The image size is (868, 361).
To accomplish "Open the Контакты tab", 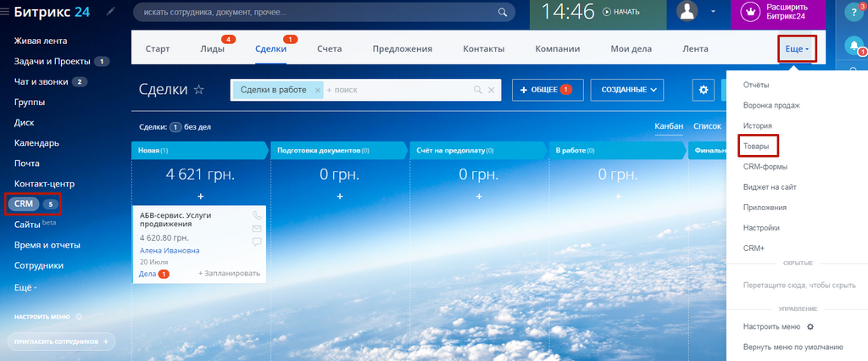I will coord(484,48).
